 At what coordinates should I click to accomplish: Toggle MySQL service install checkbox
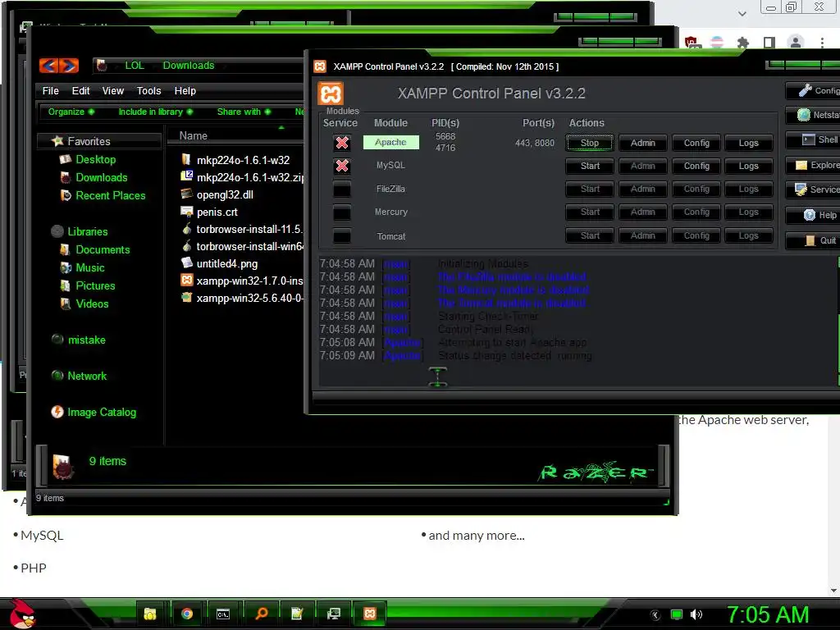342,166
